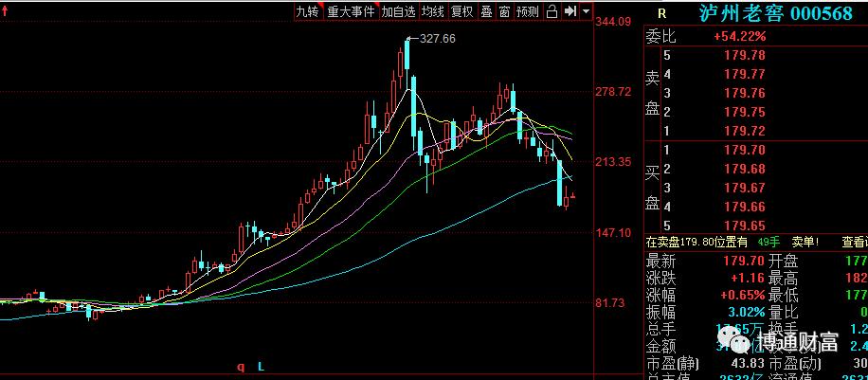Select the 复权 price adjustment option
868x380 pixels.
tap(461, 11)
